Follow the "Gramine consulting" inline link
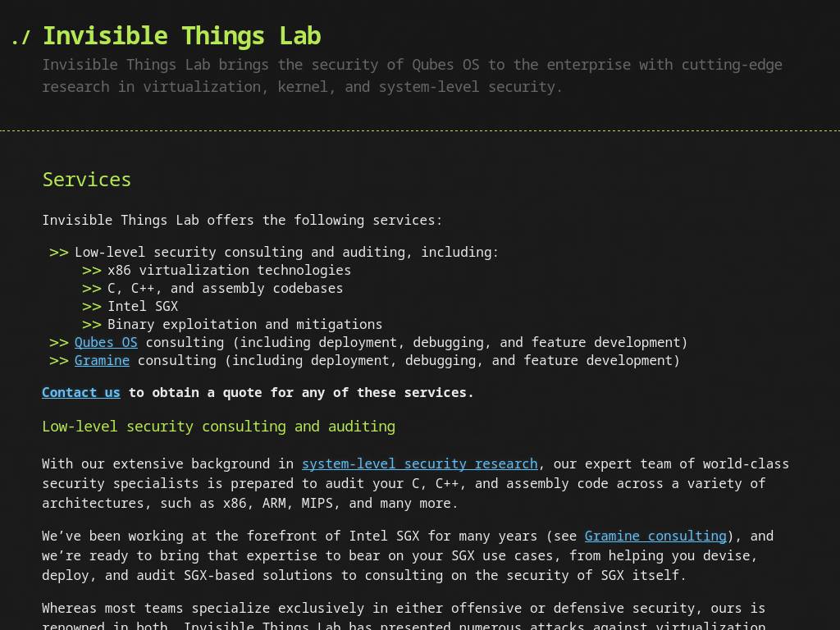Viewport: 840px width, 630px height. click(x=655, y=536)
